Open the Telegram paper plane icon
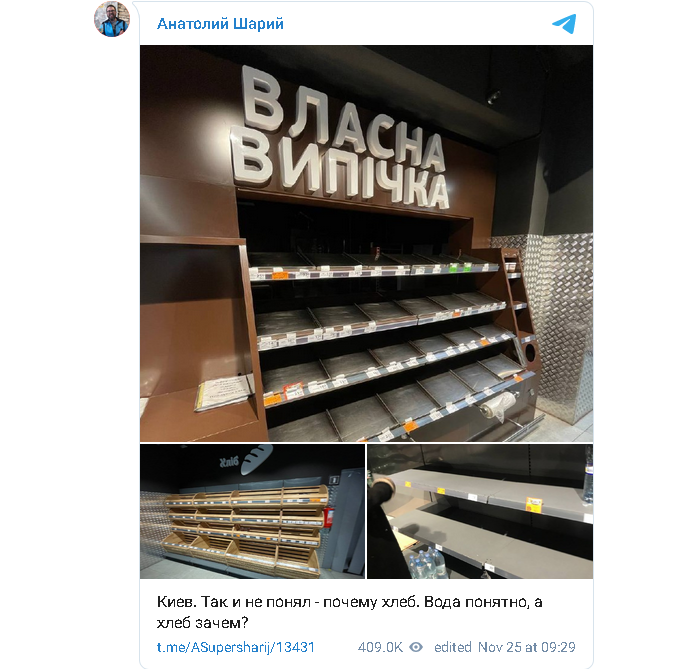The height and width of the screenshot is (669, 686). coord(564,24)
